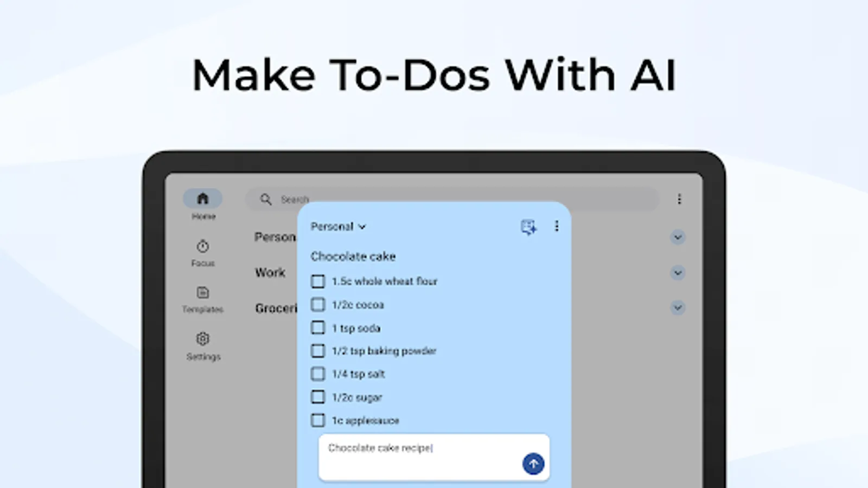Viewport: 868px width, 488px height.
Task: Check the 1/2c sugar item
Action: [318, 397]
